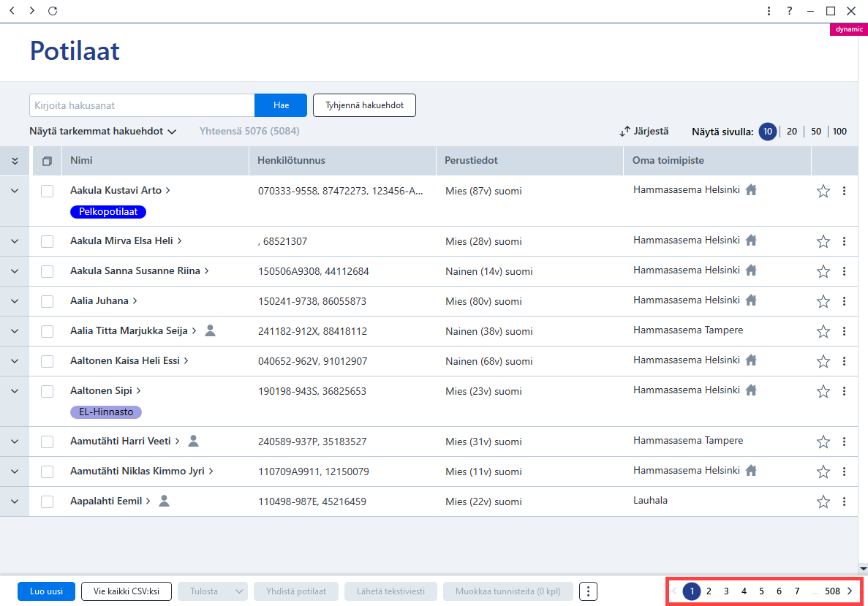The width and height of the screenshot is (868, 606).
Task: Go to page 2
Action: pyautogui.click(x=709, y=591)
